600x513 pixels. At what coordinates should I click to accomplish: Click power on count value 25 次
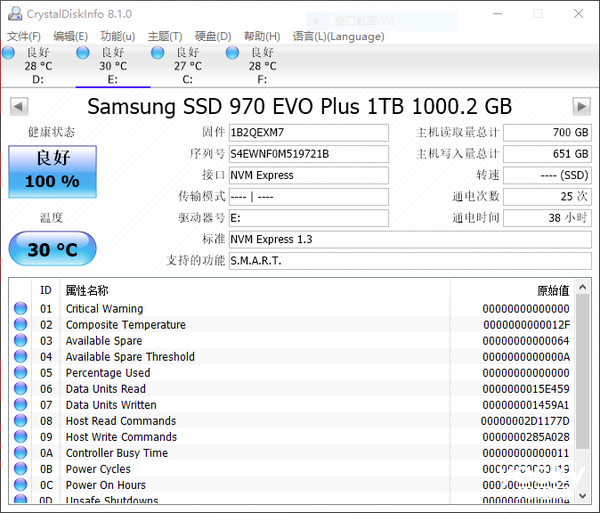[547, 197]
